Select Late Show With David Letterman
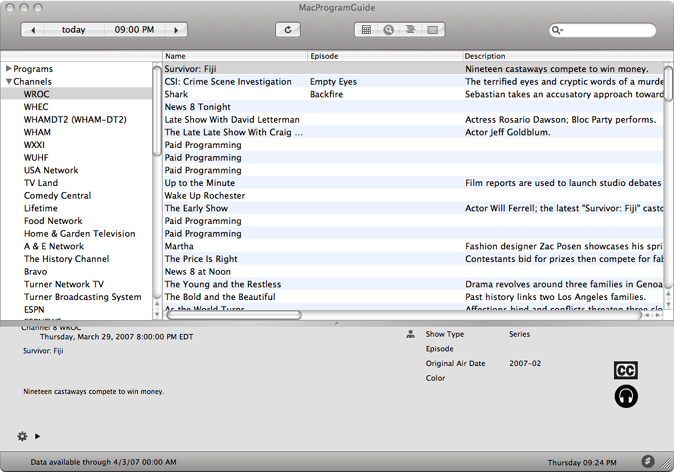 click(x=413, y=120)
